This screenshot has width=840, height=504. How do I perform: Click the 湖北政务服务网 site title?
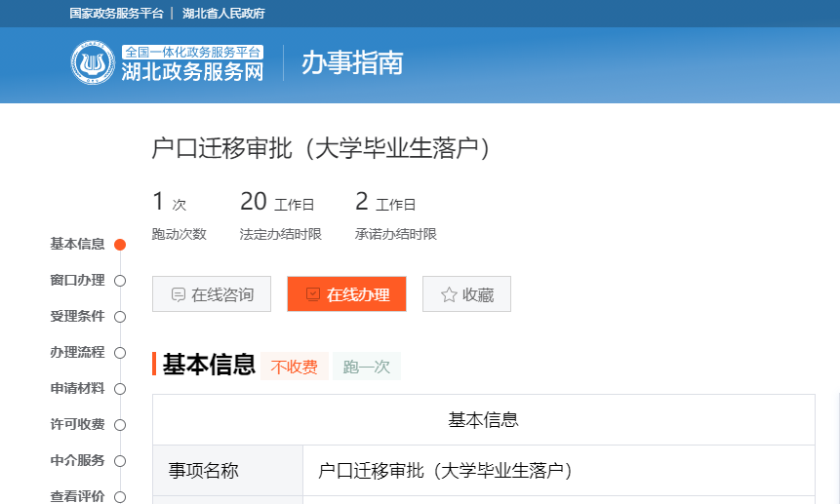[192, 72]
